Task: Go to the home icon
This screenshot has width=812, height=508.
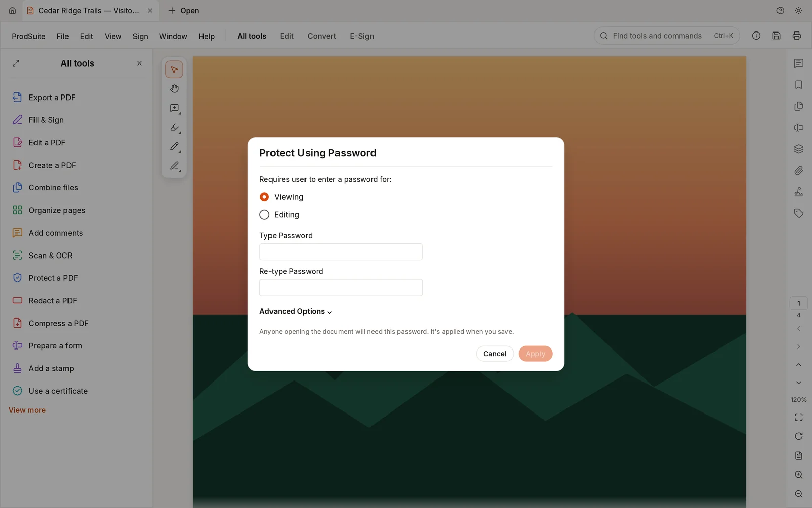Action: point(12,10)
